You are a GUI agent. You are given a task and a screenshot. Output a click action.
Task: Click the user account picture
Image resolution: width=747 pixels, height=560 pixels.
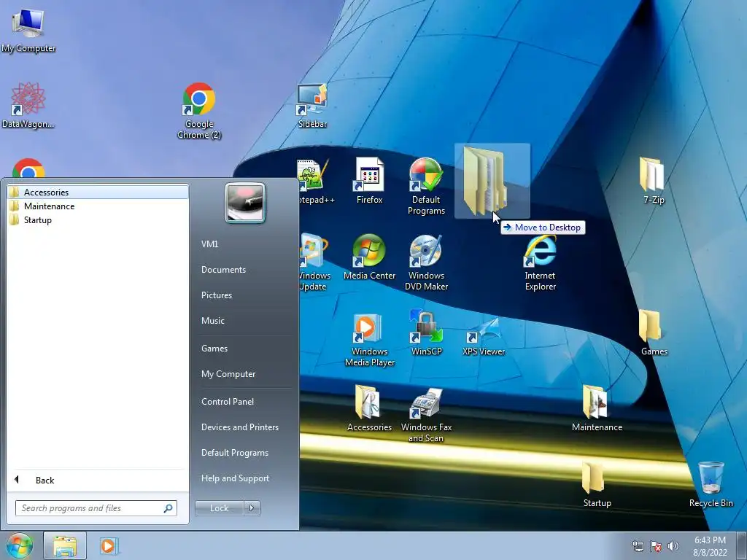(x=245, y=203)
